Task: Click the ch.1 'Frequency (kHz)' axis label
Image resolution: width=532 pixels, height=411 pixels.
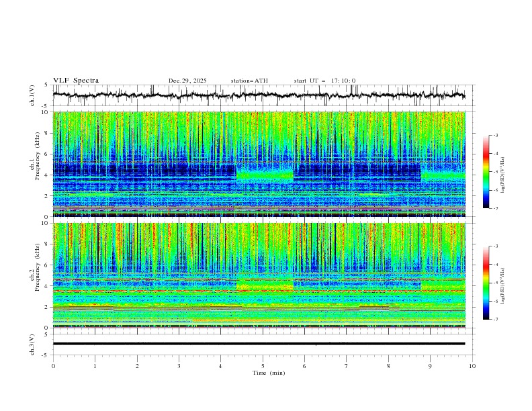Action: [x=37, y=154]
